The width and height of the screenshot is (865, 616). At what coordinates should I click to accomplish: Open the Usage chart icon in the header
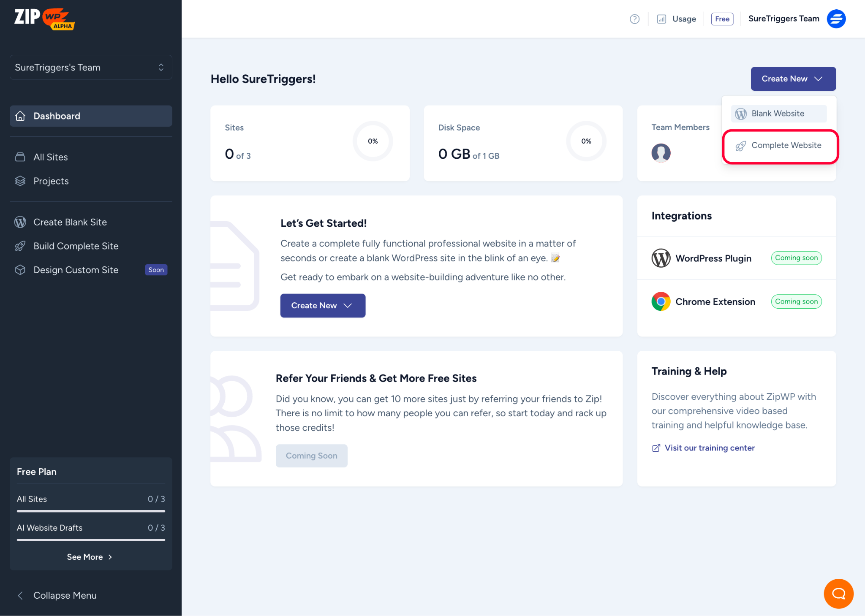(x=661, y=19)
